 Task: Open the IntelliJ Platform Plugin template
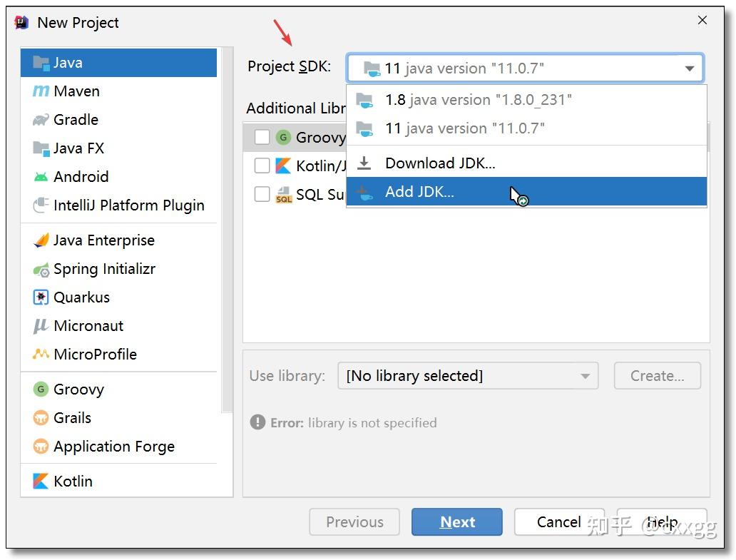click(41, 205)
